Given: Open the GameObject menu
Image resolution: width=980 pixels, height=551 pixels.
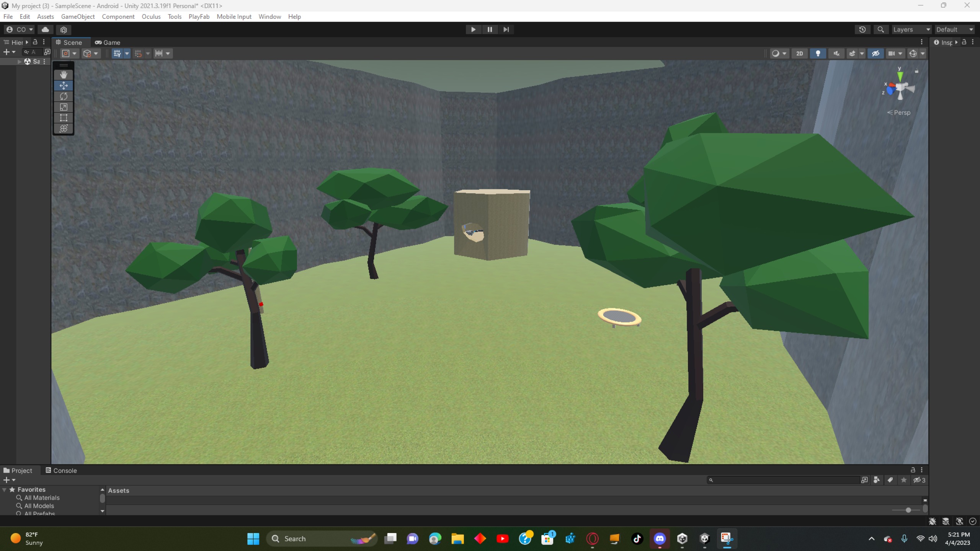Looking at the screenshot, I should click(x=78, y=16).
